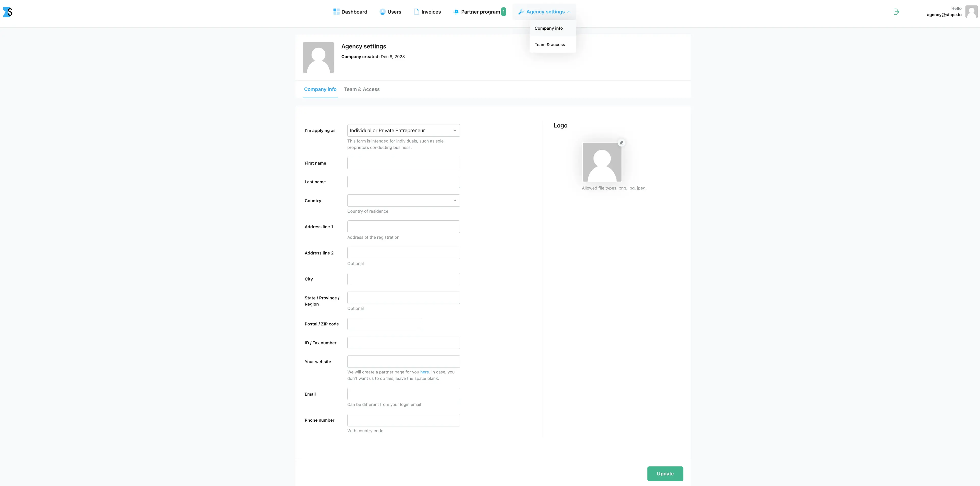This screenshot has height=486, width=980.
Task: Click the logo placeholder image
Action: coord(602,162)
